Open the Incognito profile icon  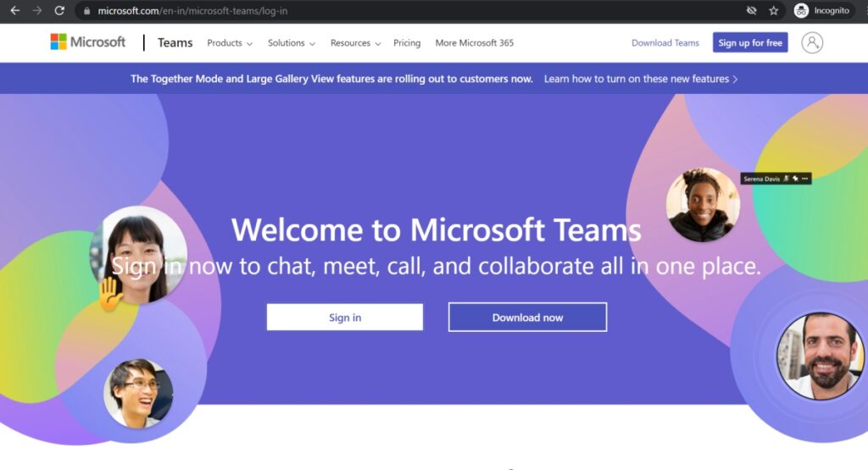point(801,10)
